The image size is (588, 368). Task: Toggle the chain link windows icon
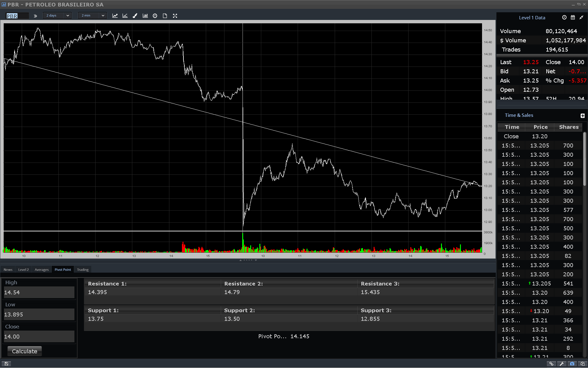(551, 364)
